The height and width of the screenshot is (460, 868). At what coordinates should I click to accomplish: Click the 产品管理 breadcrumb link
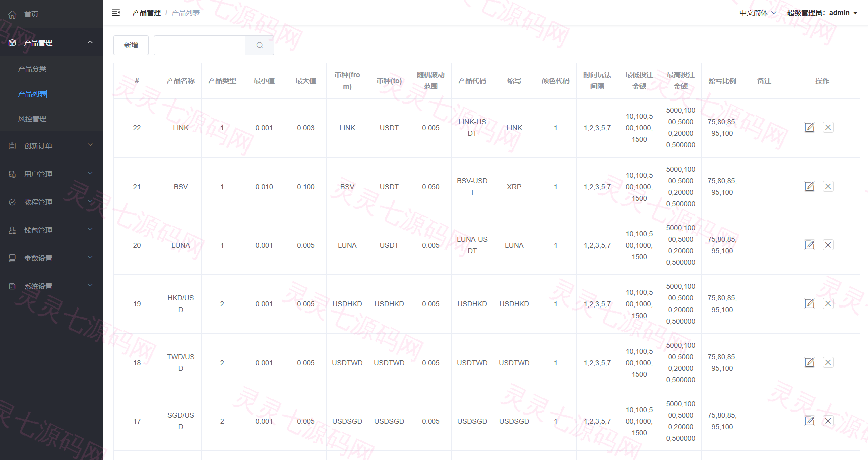point(147,13)
